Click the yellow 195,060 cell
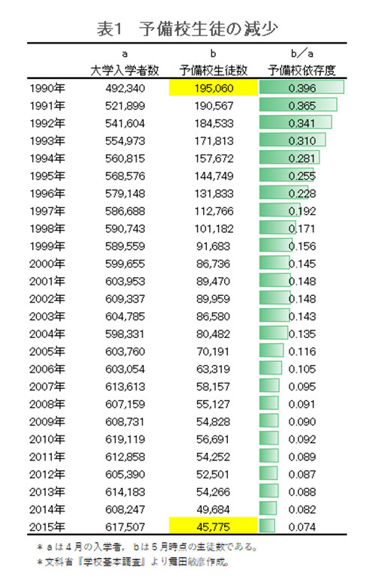This screenshot has height=588, width=375. 213,88
